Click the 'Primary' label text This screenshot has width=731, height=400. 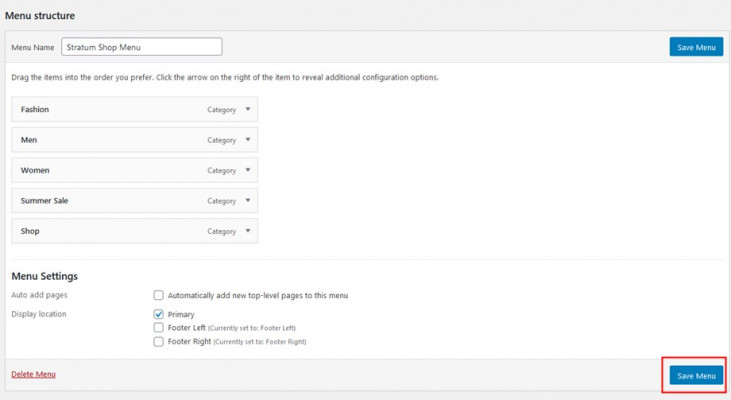[x=181, y=314]
